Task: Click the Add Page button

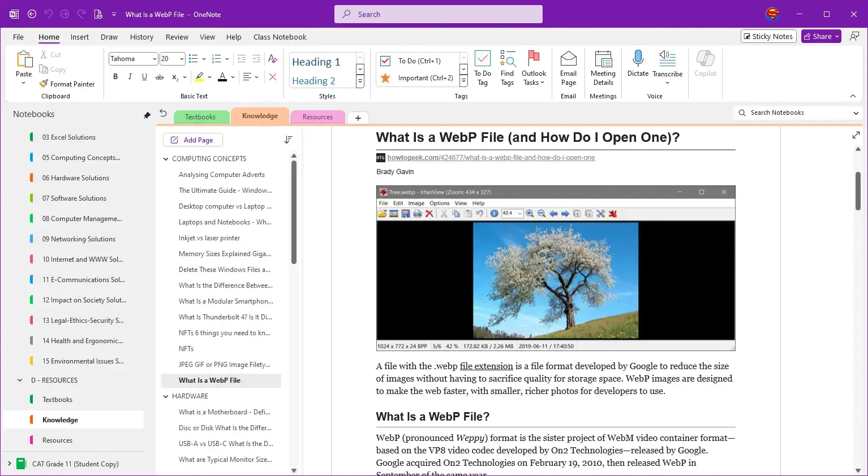Action: [192, 140]
